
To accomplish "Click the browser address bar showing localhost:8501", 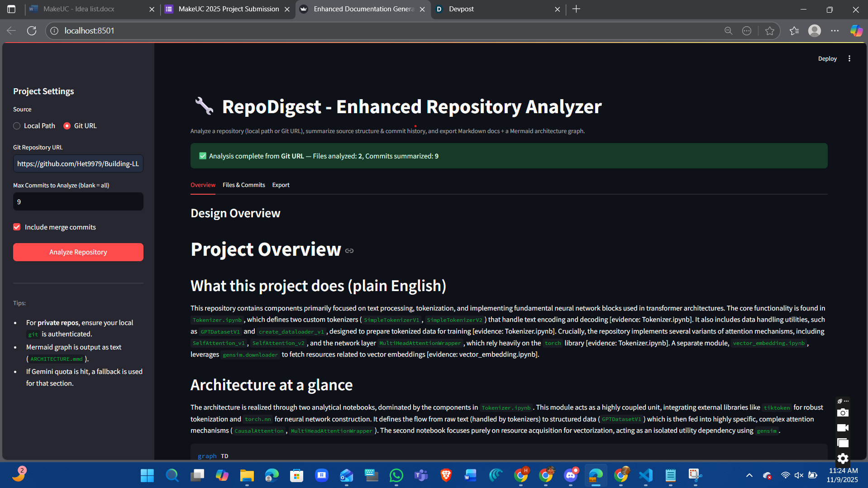I will click(x=385, y=31).
